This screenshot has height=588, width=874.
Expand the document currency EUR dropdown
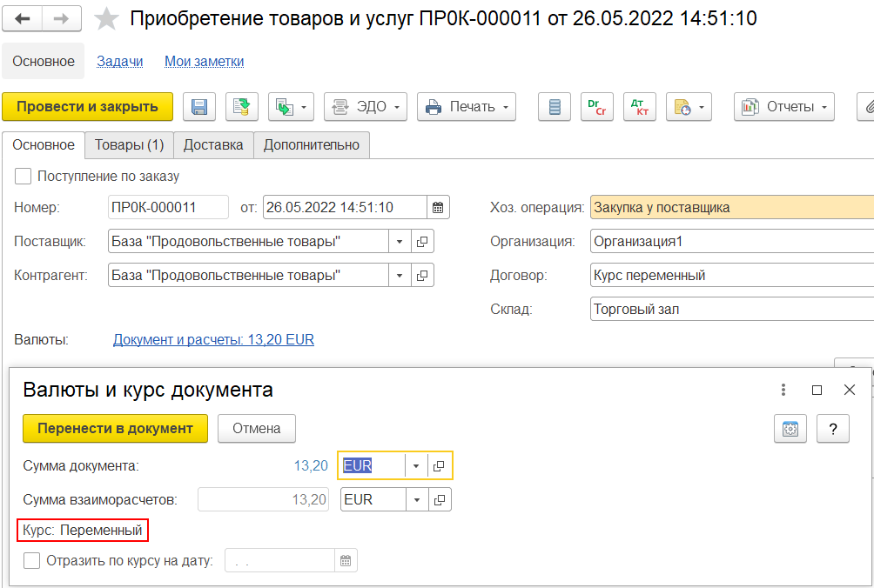click(416, 466)
